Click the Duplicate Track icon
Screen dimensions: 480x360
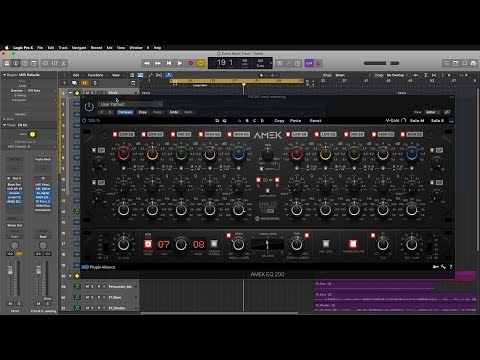pos(74,83)
